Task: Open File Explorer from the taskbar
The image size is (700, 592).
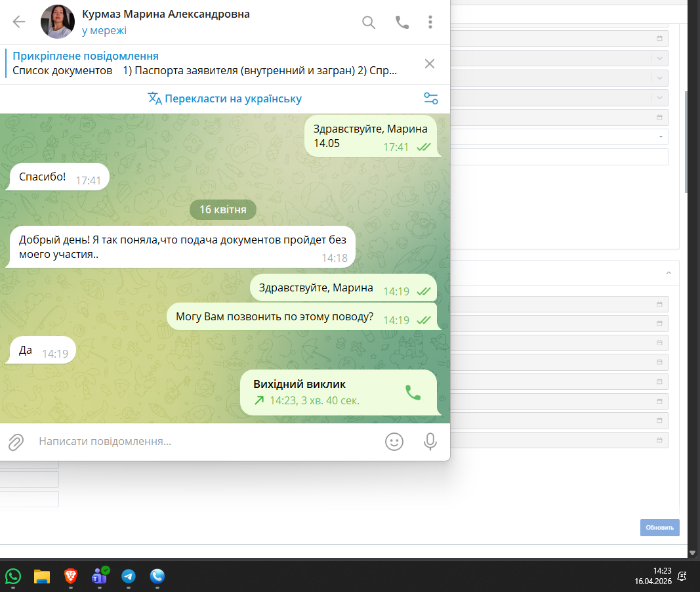Action: [x=42, y=576]
